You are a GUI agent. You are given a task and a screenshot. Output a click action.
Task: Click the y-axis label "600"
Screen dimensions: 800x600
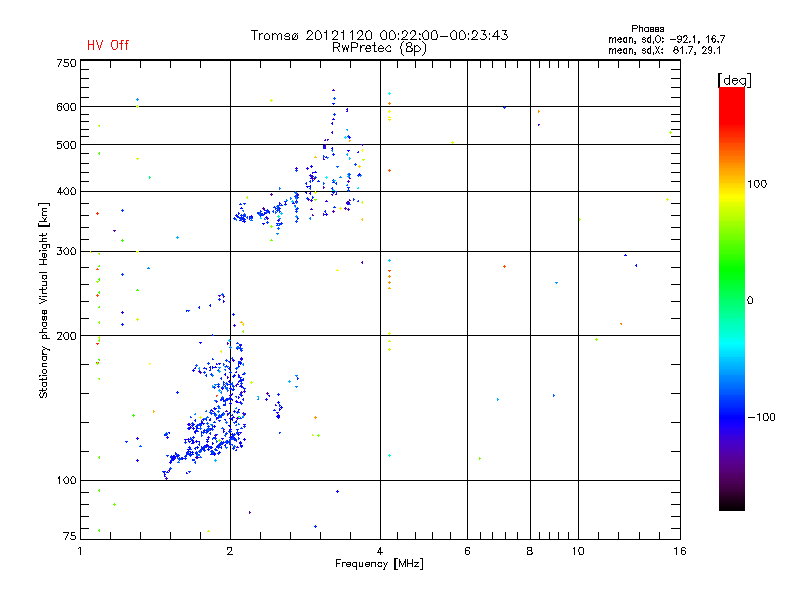pyautogui.click(x=66, y=107)
